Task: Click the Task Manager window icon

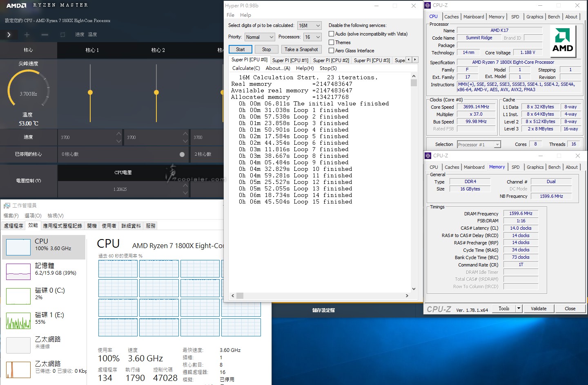Action: [x=7, y=206]
